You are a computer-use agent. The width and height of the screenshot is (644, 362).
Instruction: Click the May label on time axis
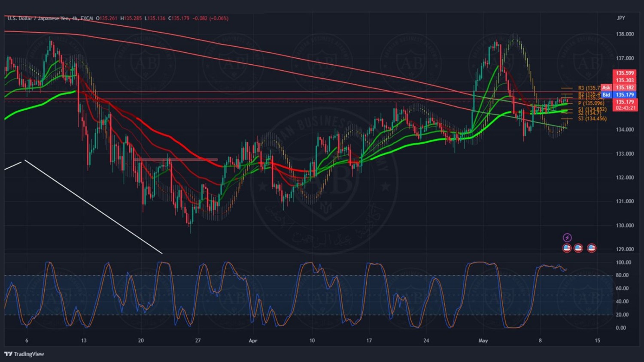click(x=483, y=341)
